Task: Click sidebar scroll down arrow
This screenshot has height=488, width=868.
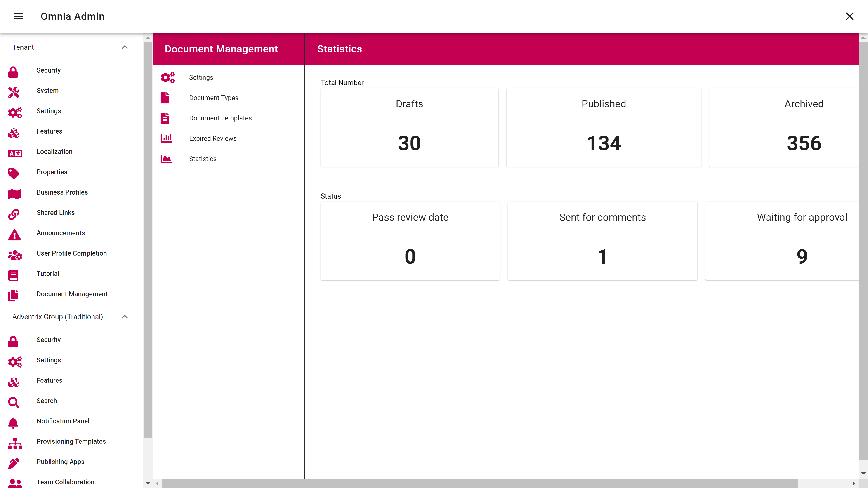Action: click(148, 483)
